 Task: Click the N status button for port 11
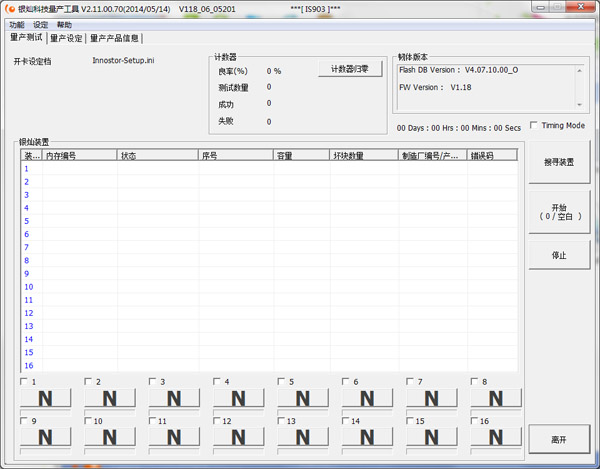tap(174, 437)
